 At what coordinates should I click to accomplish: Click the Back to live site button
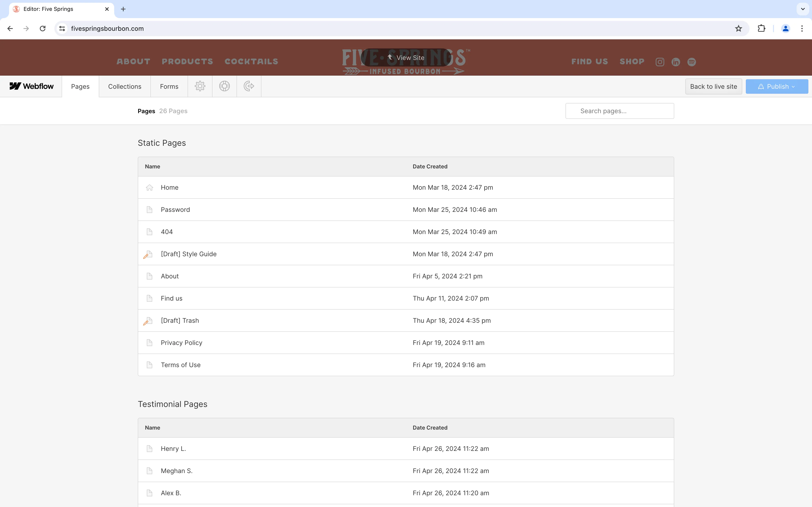click(x=713, y=86)
